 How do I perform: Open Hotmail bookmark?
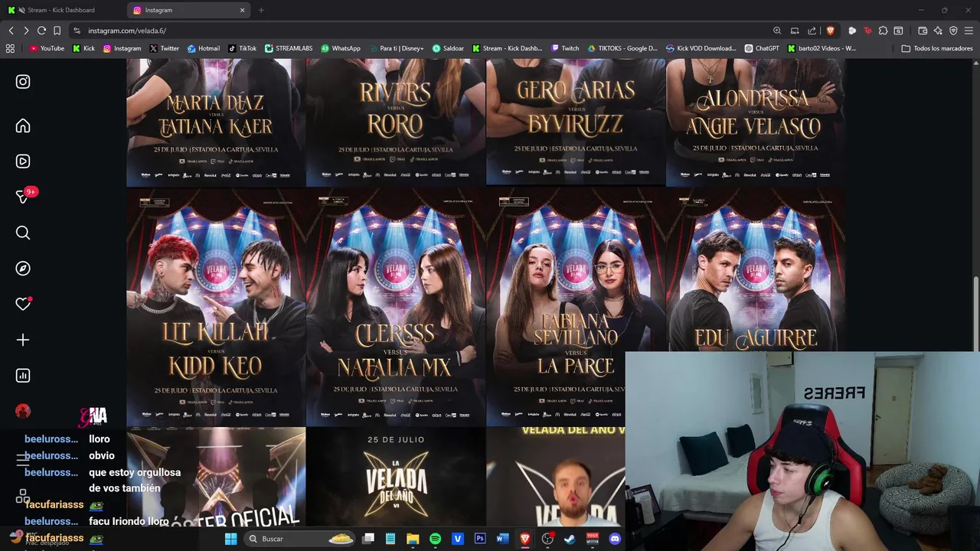coord(204,48)
